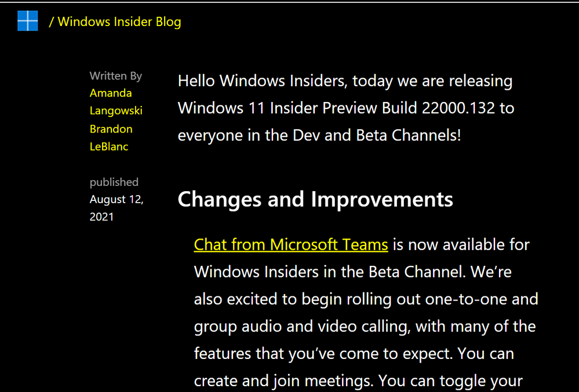Click the slash separator before Windows Insider Blog
Image resolution: width=579 pixels, height=392 pixels.
52,22
